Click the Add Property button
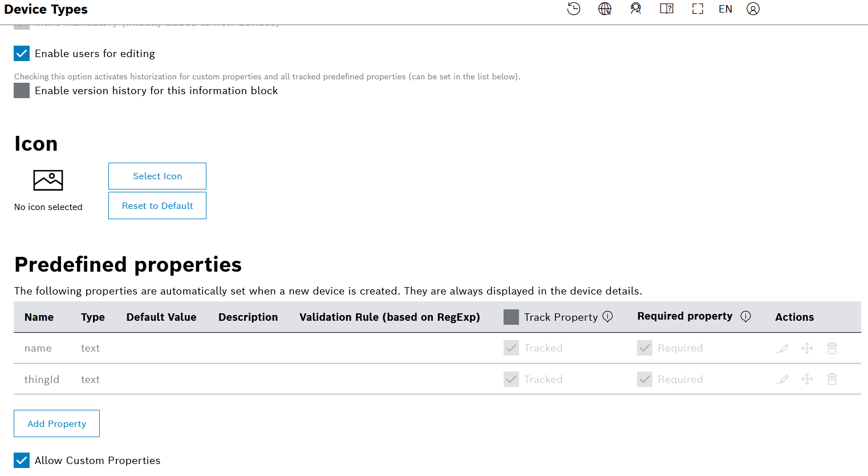 pos(57,423)
